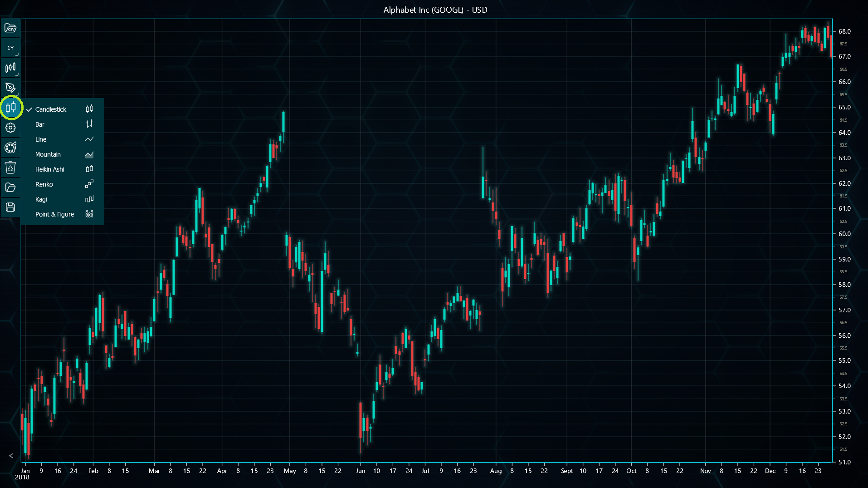Open chart settings via gear icon
Screen dimensions: 868x488
click(x=10, y=128)
